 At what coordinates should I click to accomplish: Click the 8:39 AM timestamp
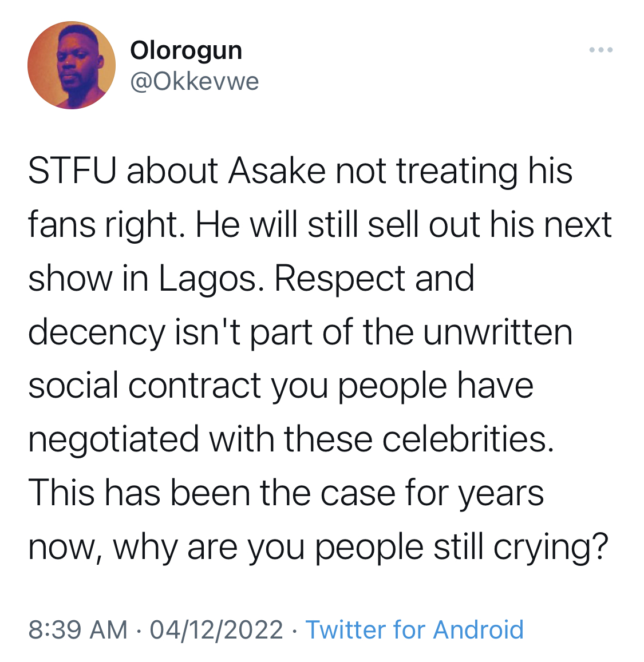click(x=78, y=629)
